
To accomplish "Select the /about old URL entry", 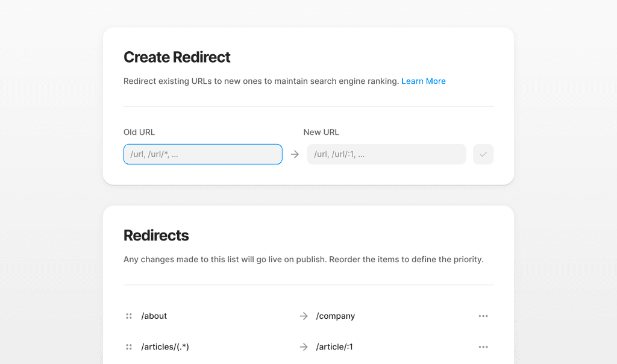I will coord(154,316).
